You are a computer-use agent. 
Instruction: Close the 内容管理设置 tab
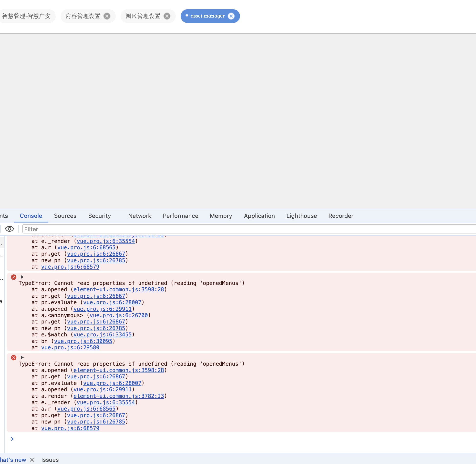coord(107,16)
